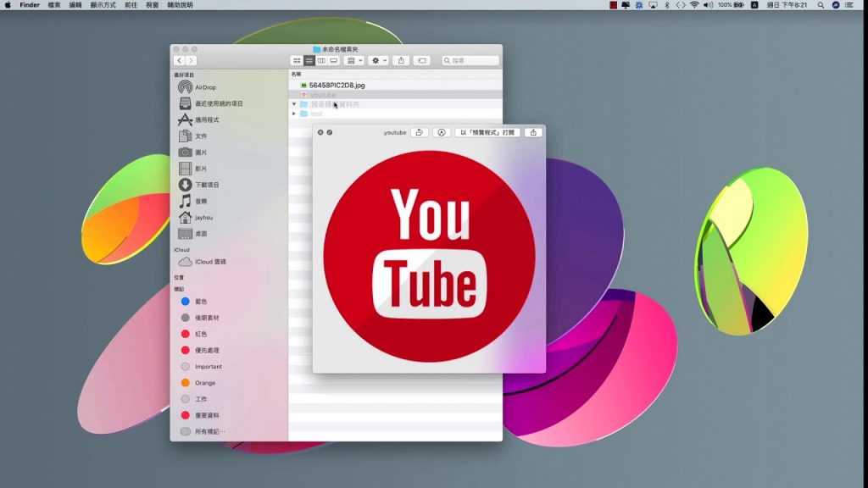Open the item arrangement dropdown

353,61
